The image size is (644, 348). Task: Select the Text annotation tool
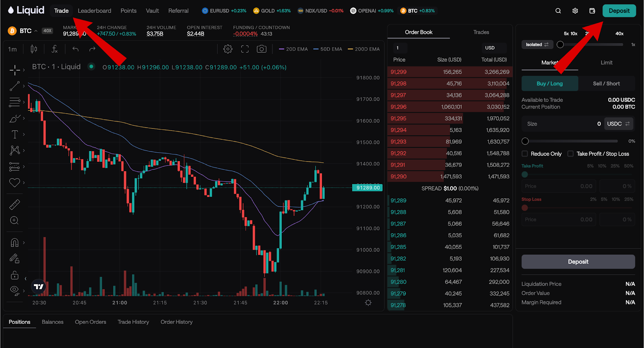click(14, 134)
